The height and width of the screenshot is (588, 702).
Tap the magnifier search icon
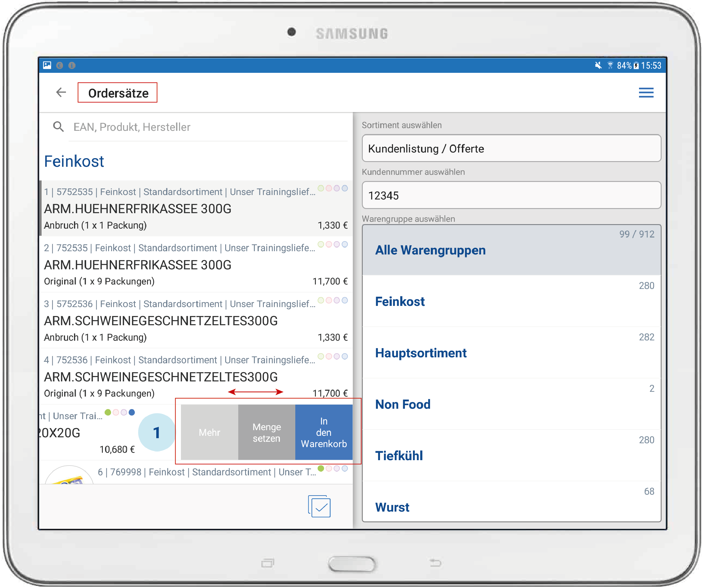pyautogui.click(x=59, y=127)
